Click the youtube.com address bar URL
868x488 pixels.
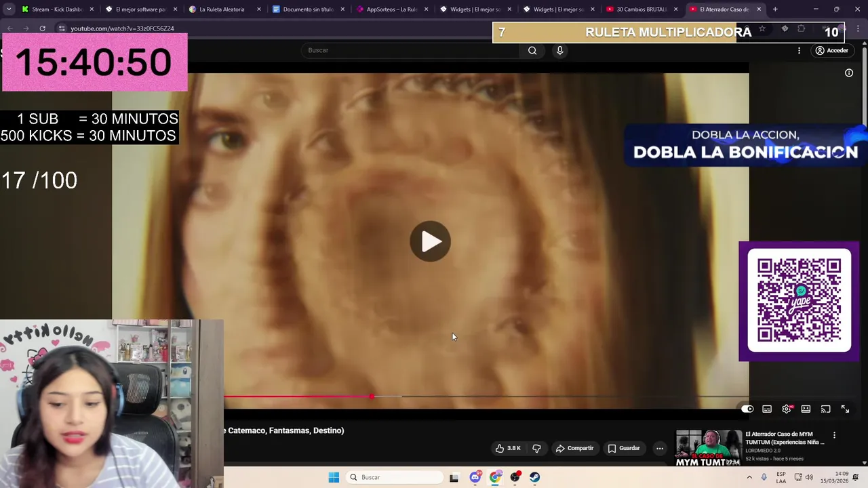(x=123, y=28)
